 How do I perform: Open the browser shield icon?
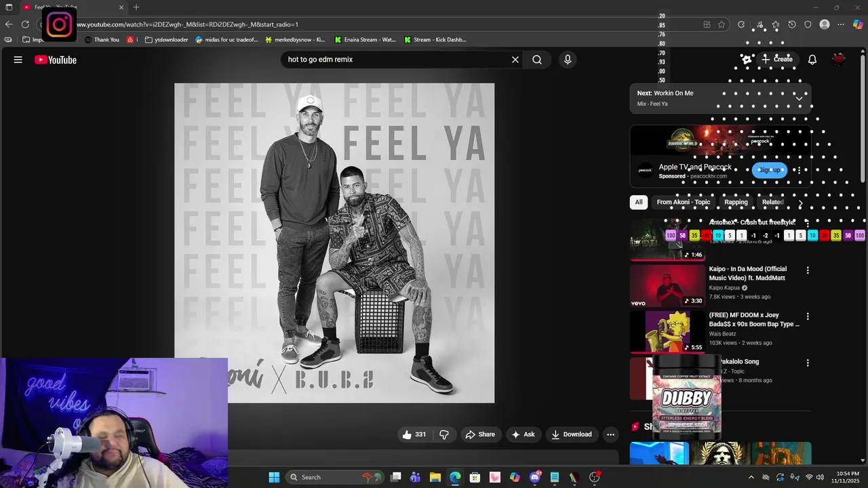[808, 24]
